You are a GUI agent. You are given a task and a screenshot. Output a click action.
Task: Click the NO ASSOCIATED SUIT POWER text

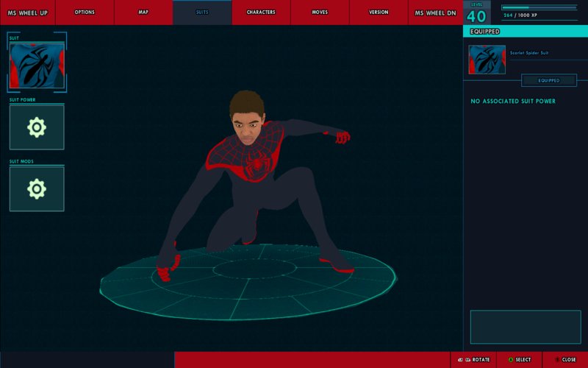[513, 102]
